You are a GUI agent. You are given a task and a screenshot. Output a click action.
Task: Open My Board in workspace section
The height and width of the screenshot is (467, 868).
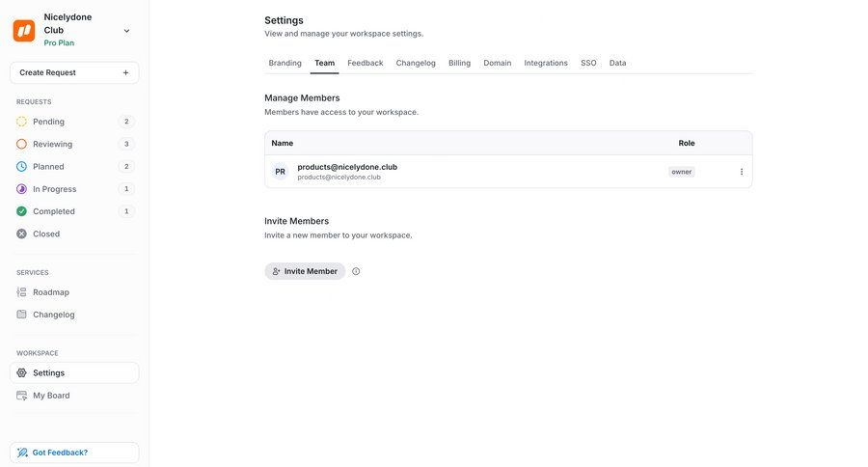[50, 396]
